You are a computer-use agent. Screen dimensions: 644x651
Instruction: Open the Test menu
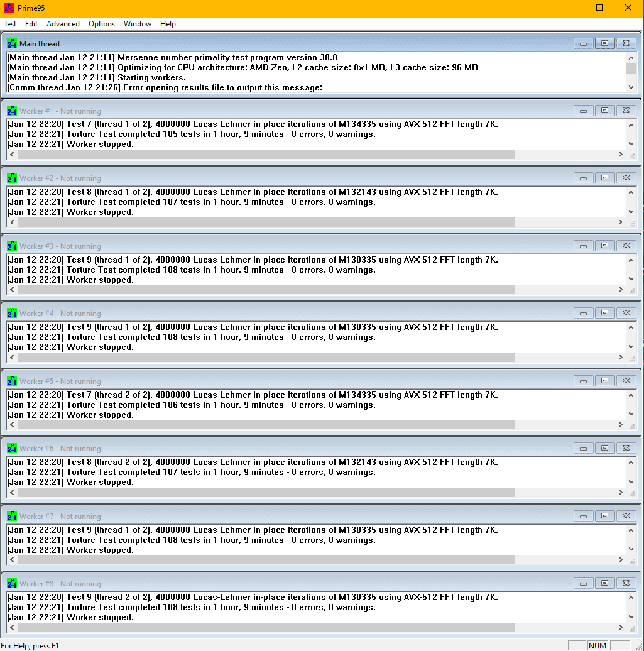click(10, 24)
